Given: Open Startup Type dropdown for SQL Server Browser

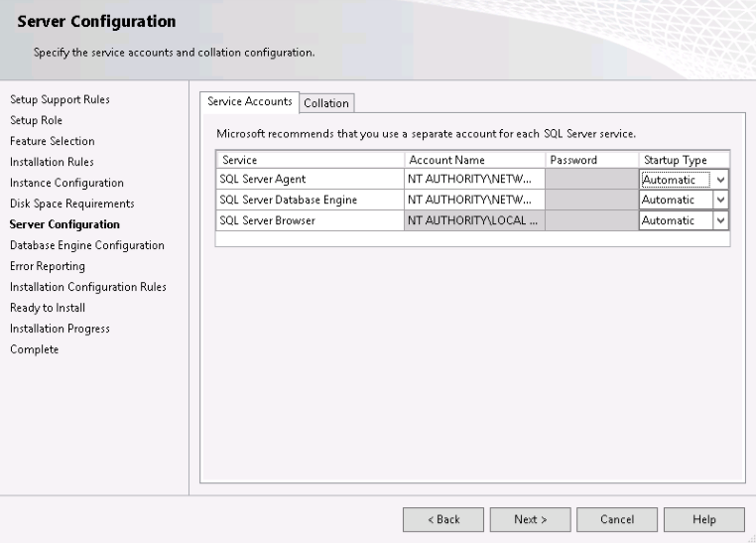Looking at the screenshot, I should (x=720, y=220).
